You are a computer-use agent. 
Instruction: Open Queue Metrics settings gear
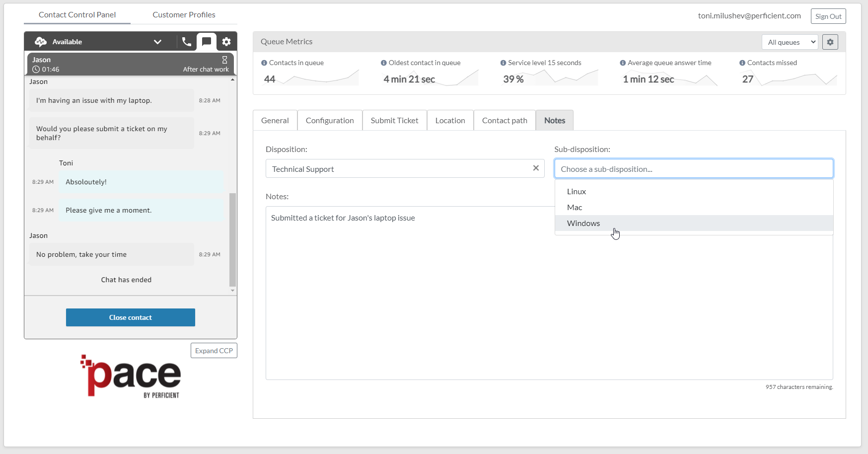830,42
